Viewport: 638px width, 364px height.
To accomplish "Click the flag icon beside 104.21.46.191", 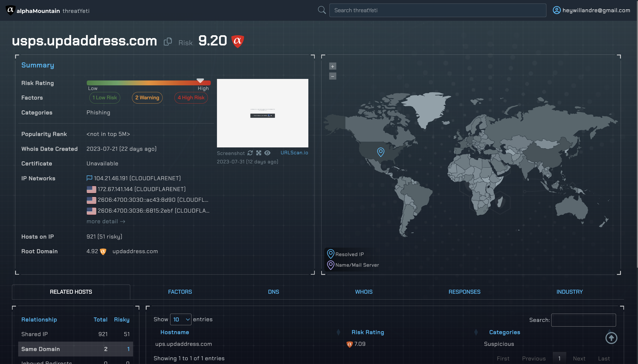I will click(x=89, y=178).
